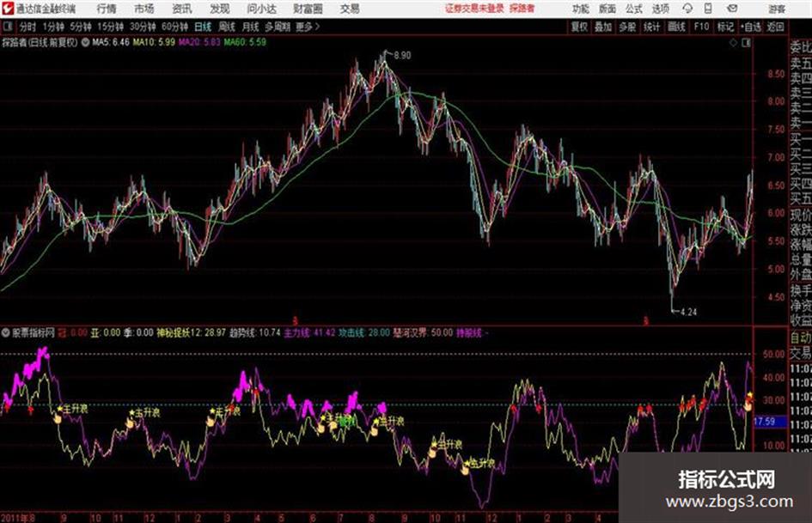
Task: Expand the MA indicator dropdown arrow after 探路者
Action: (x=85, y=42)
